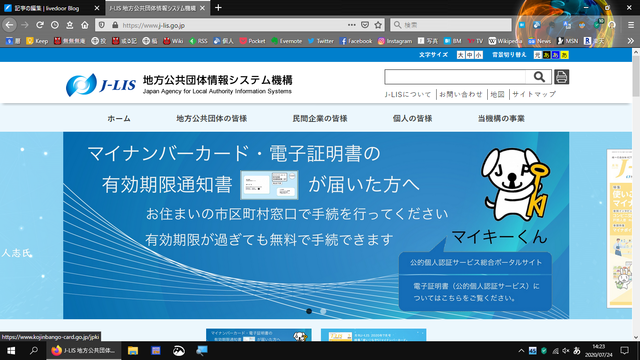
Task: Click the マイナンバーカード thumbnail below the banner
Action: (259, 335)
